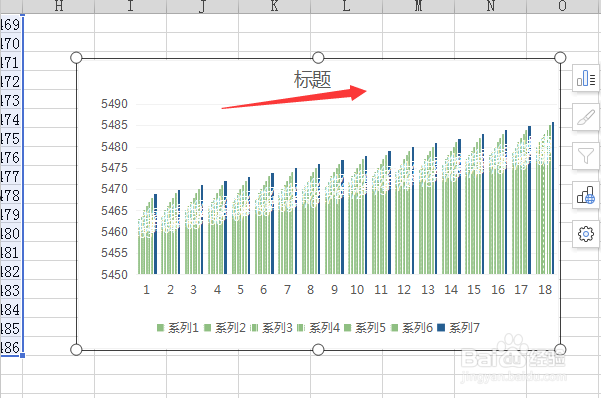
Task: Select the dark blue bar above category 4
Action: [225, 227]
